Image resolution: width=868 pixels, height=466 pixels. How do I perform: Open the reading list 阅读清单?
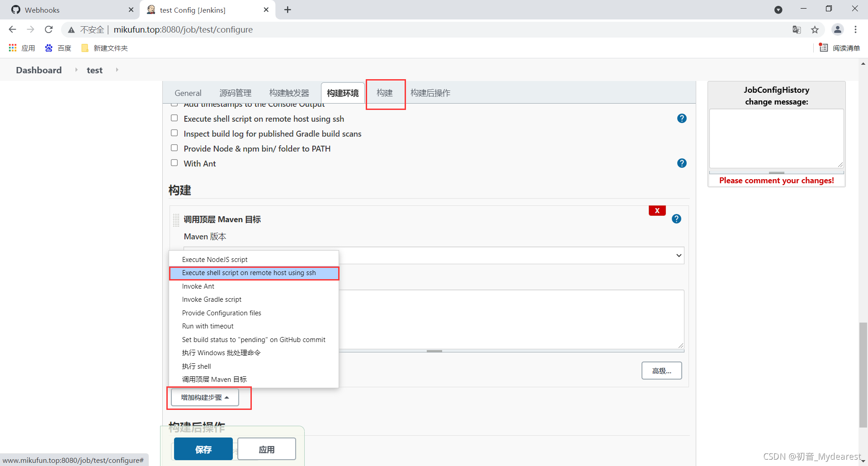click(840, 48)
